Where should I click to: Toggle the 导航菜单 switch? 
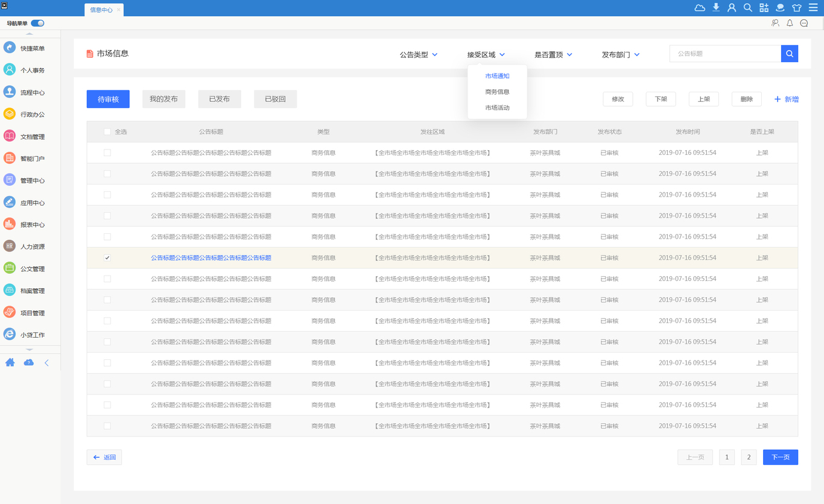(x=38, y=23)
